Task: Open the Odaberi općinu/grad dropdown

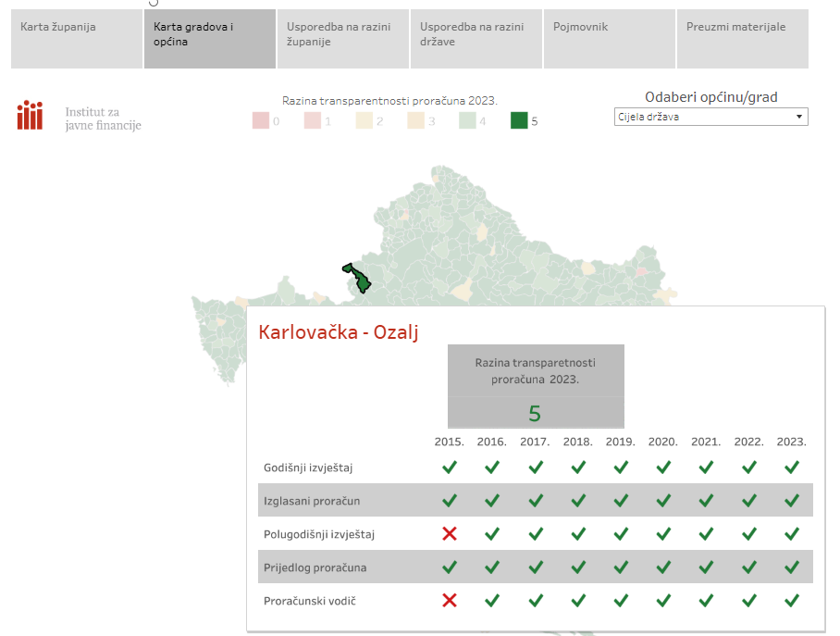Action: (710, 118)
